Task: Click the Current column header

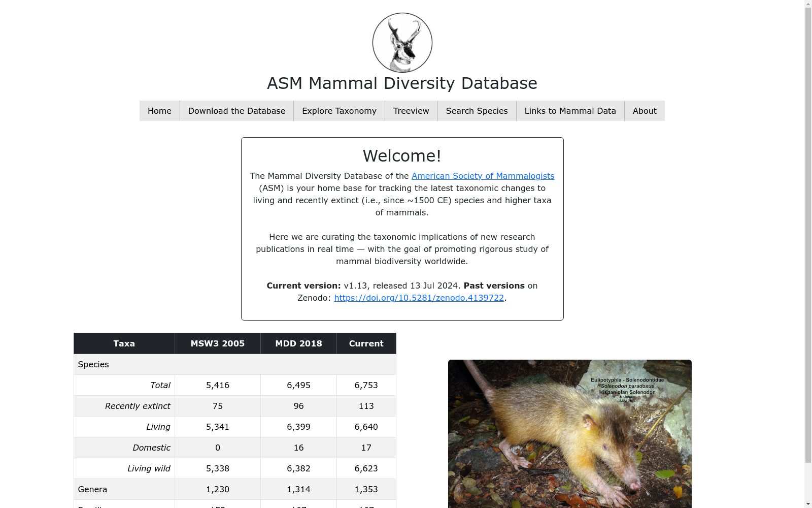Action: click(x=366, y=343)
